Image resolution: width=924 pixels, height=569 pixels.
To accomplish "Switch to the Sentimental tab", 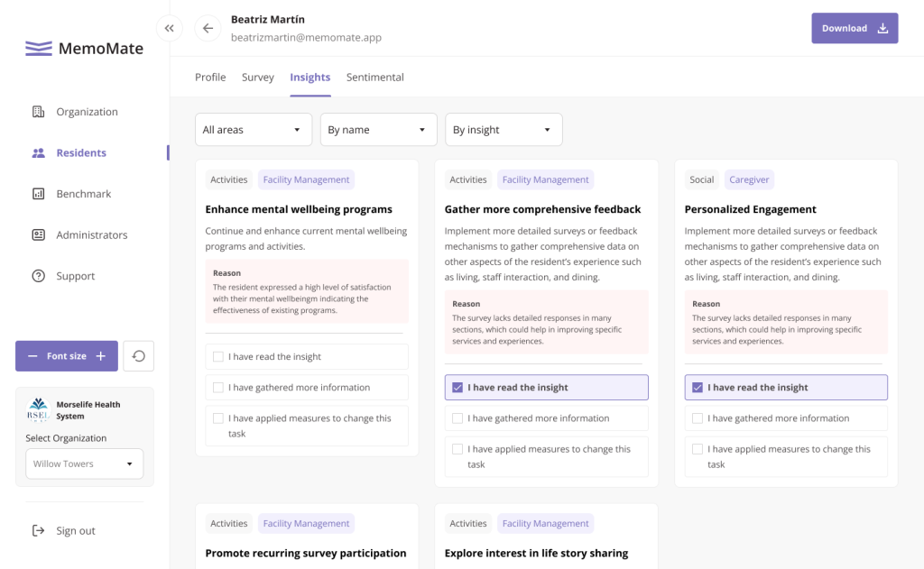I will point(374,78).
